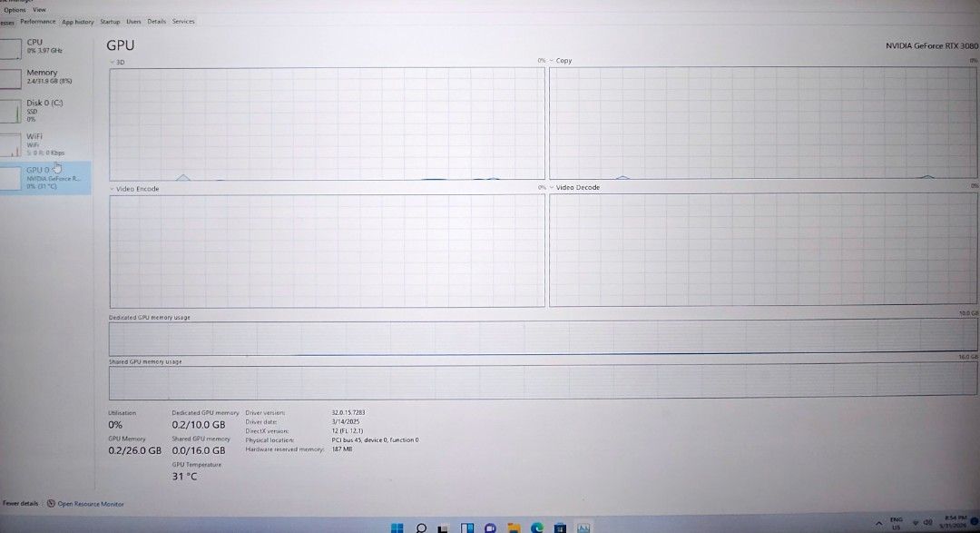Launch Chat from the taskbar
Viewport: 980px width, 533px height.
[491, 528]
